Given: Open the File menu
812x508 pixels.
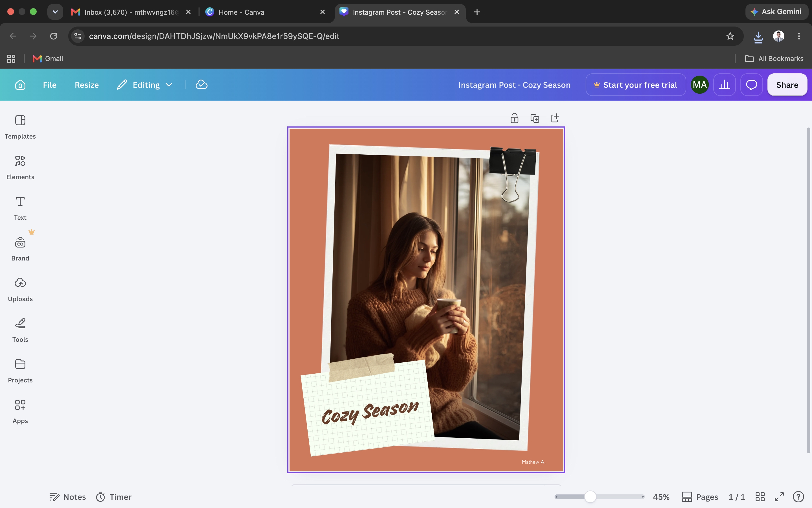Looking at the screenshot, I should pos(50,85).
